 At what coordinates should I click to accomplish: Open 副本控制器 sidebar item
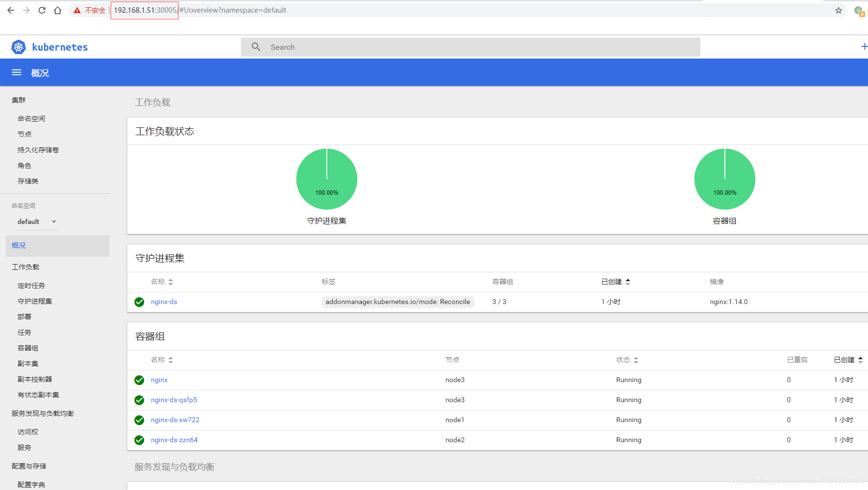(x=35, y=379)
